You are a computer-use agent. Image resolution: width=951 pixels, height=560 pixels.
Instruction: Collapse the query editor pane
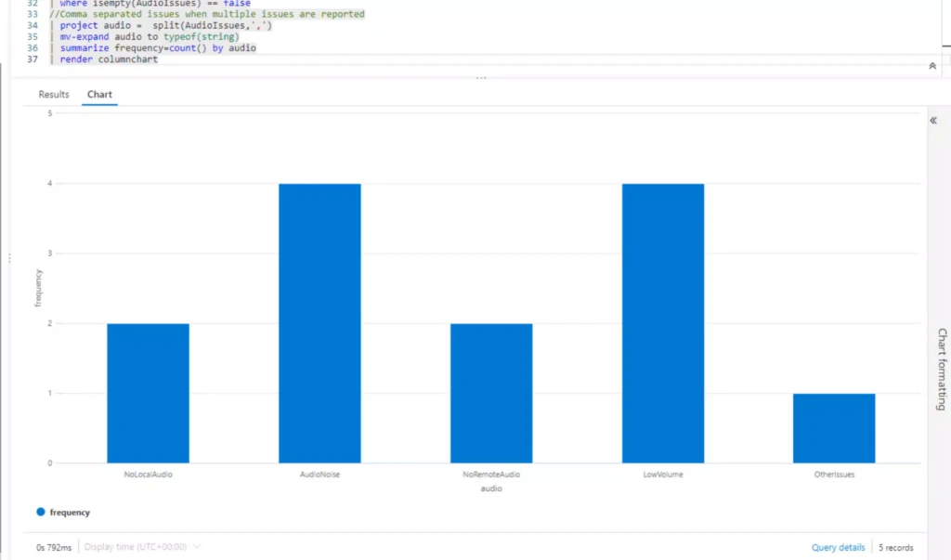[x=931, y=66]
